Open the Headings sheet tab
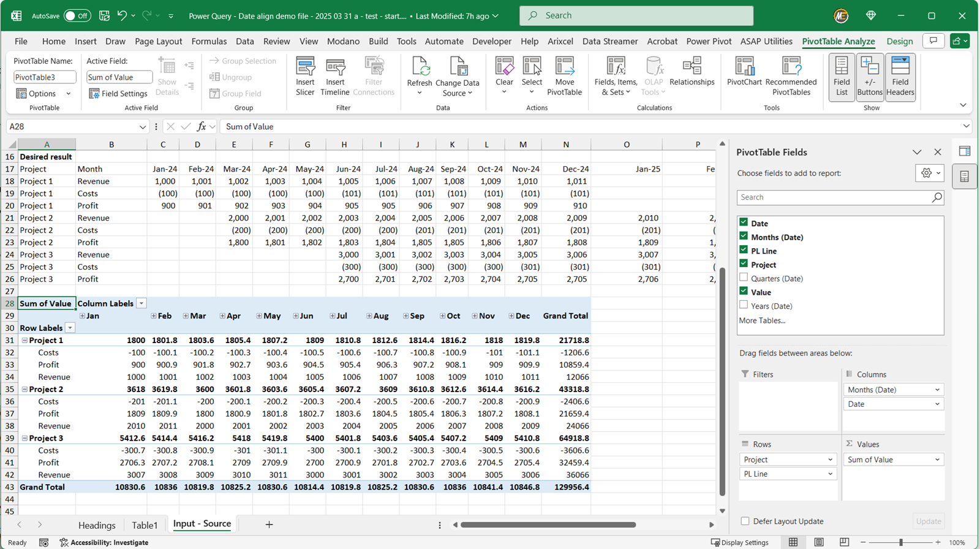The width and height of the screenshot is (980, 549). [97, 525]
